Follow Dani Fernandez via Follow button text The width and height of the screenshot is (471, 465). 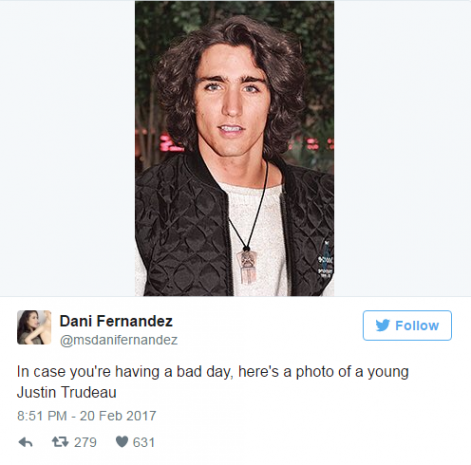pos(417,325)
